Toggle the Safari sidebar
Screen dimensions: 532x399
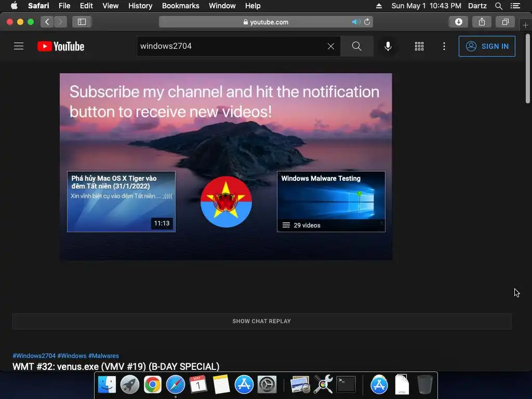pyautogui.click(x=82, y=22)
